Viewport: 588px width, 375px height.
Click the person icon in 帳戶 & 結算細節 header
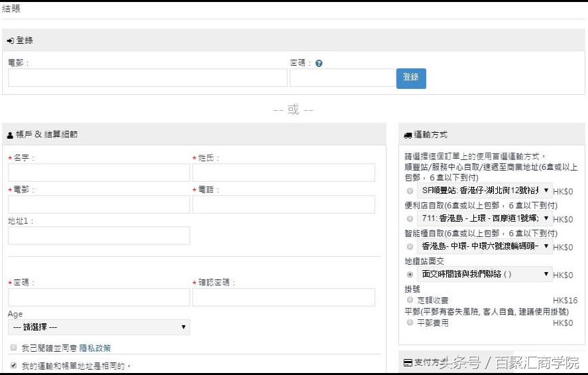pyautogui.click(x=10, y=135)
